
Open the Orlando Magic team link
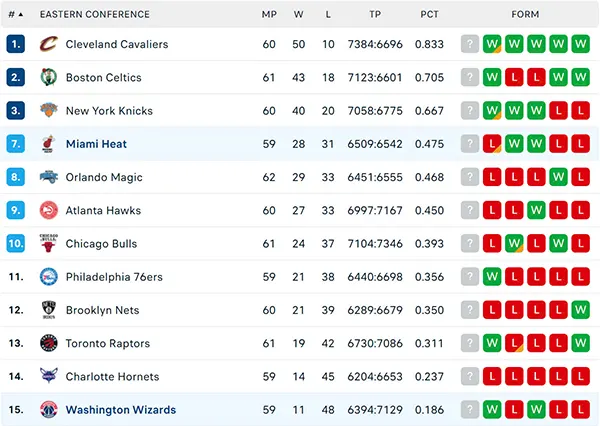(x=104, y=177)
